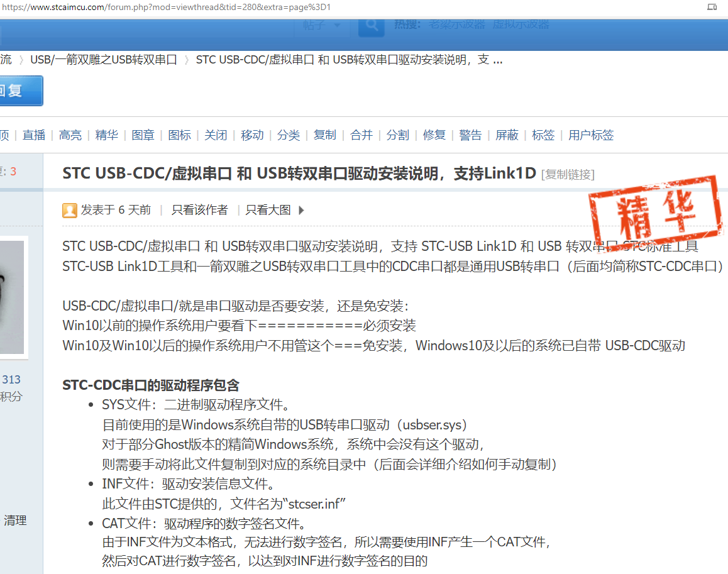This screenshot has height=574, width=728.
Task: Open the STC USB-CDC thread breadcrumb link
Action: pos(349,60)
